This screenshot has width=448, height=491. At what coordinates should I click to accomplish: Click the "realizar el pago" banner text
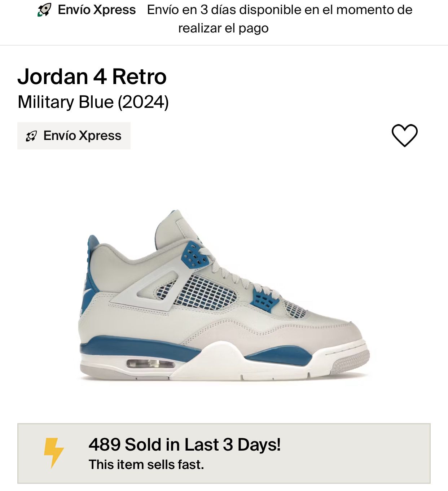tap(223, 28)
